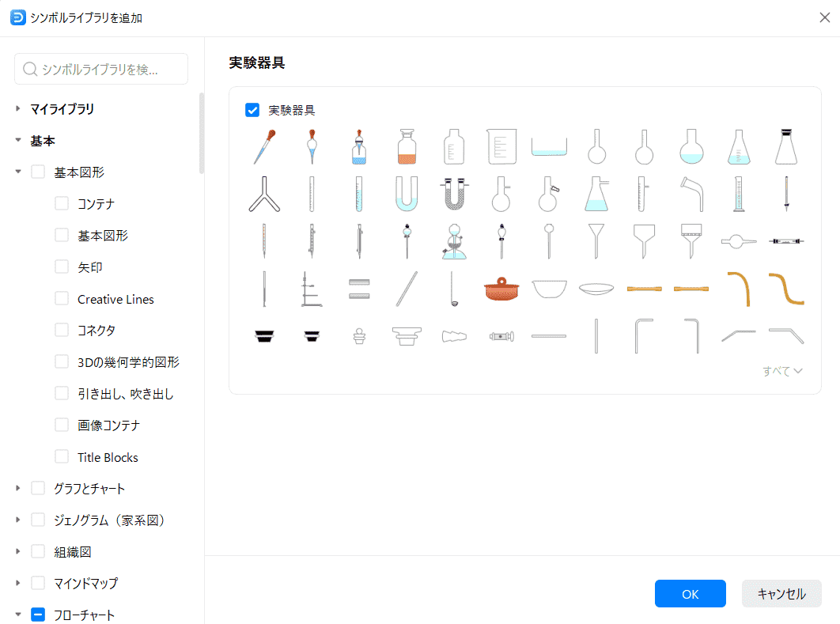Select the orange crucible with lid symbol
The width and height of the screenshot is (840, 624).
click(x=501, y=289)
